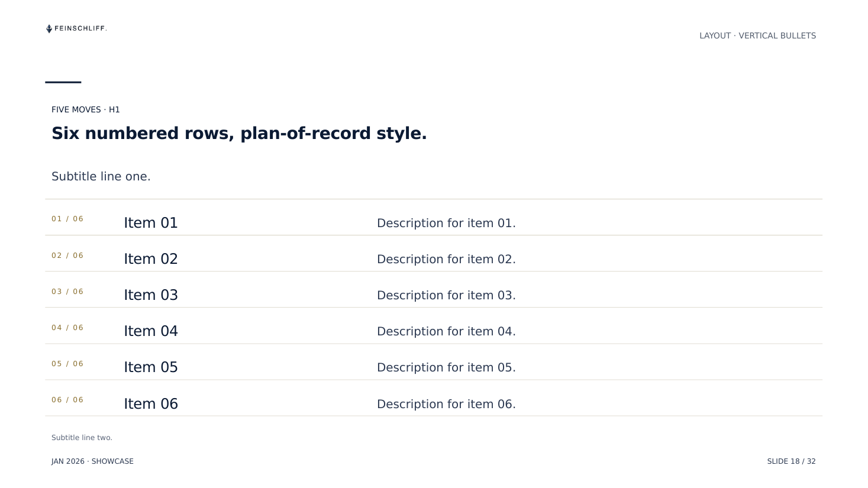Select the Item 01 title
Viewport: 868px width, 488px height.
tap(151, 223)
